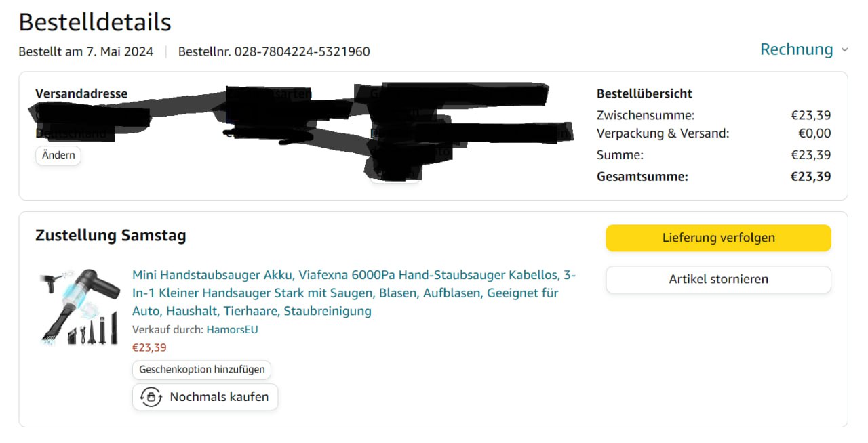Click the Bestellübersicht summary heading

pyautogui.click(x=644, y=93)
